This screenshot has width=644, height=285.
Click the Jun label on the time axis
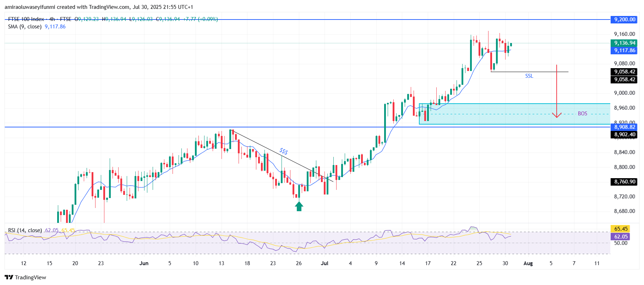tap(144, 263)
